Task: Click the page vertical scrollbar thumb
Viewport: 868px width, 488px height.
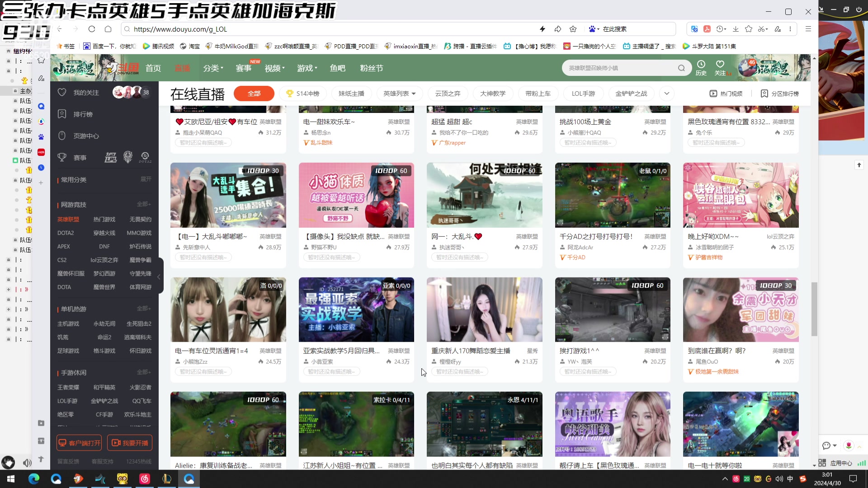Action: [814, 310]
